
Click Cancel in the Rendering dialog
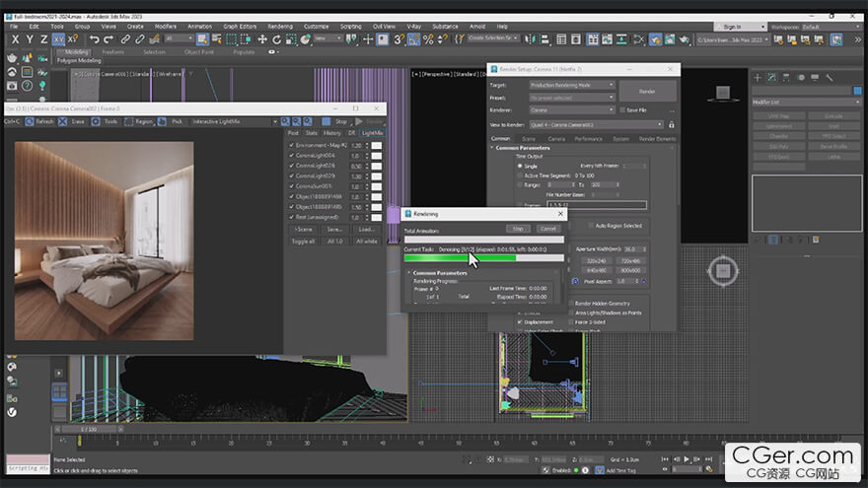[548, 229]
